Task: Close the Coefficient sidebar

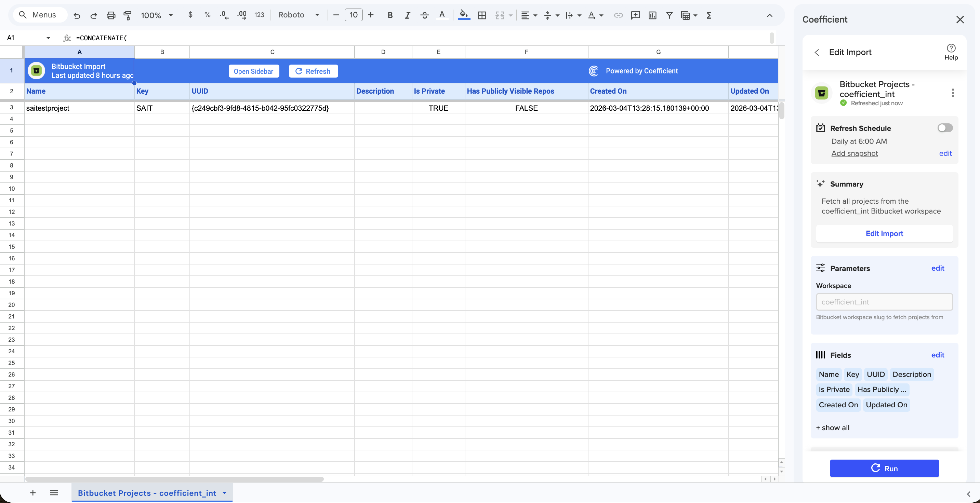Action: coord(960,19)
